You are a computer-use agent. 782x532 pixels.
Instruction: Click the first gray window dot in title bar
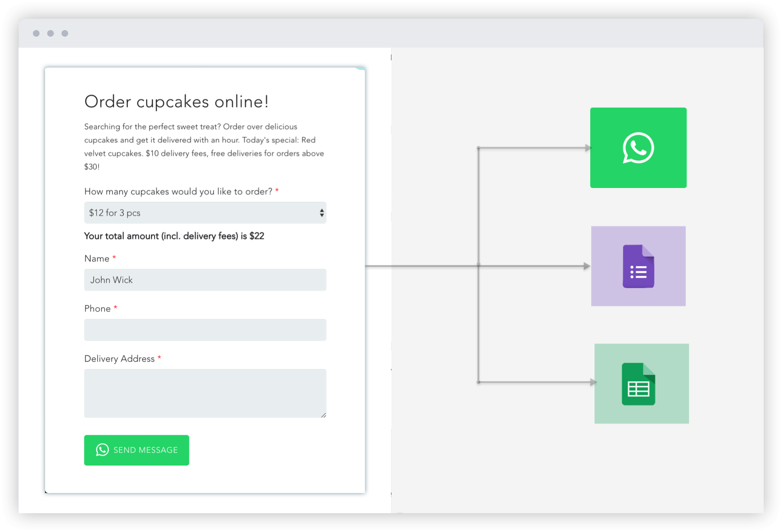coord(36,33)
